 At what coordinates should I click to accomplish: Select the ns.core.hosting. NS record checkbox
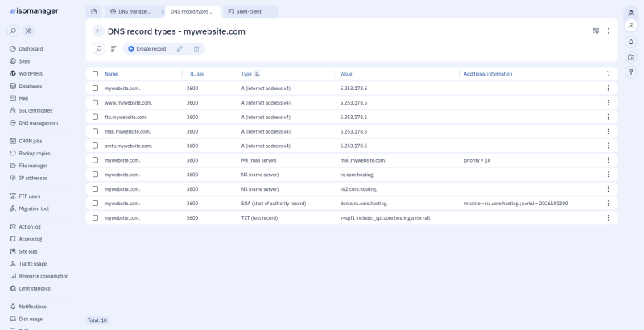point(95,175)
